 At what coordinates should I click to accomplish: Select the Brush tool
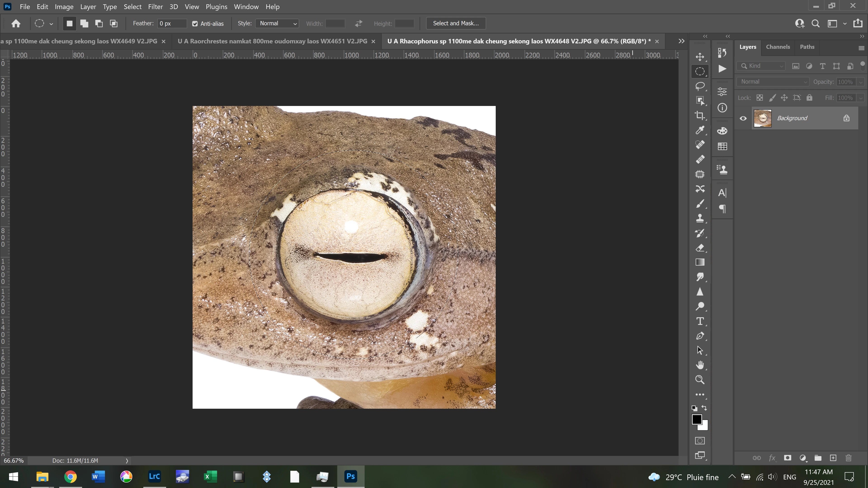[x=700, y=203]
